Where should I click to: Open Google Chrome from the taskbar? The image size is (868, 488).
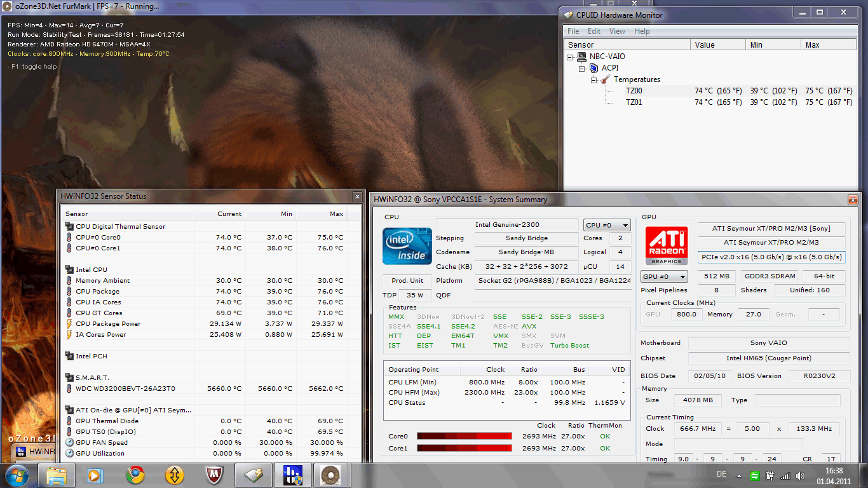tap(135, 475)
